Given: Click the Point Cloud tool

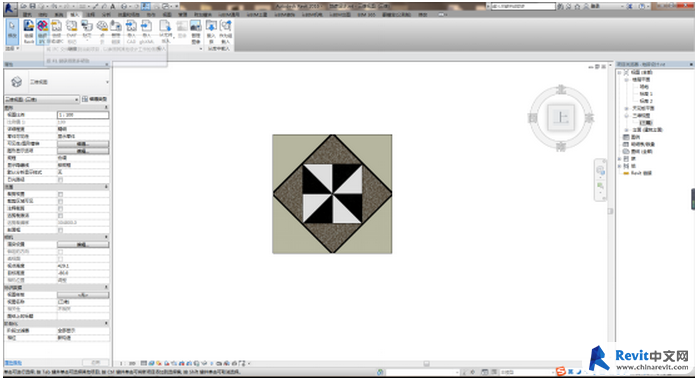Looking at the screenshot, I should coord(102,32).
